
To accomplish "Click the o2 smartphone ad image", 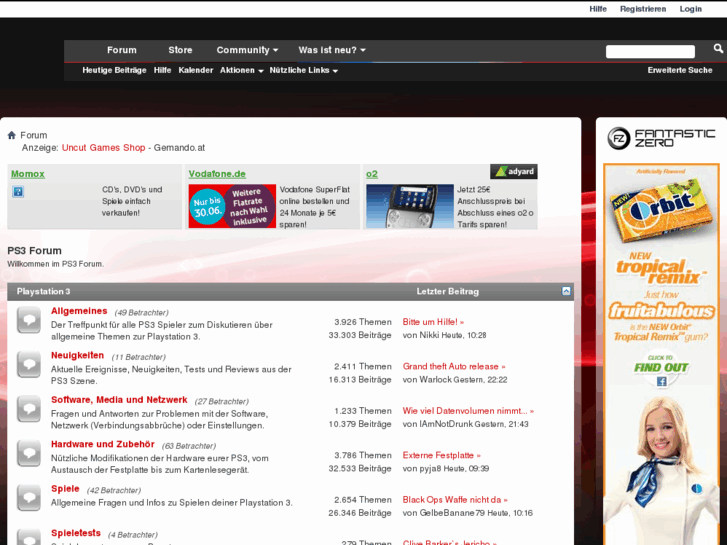I will [410, 206].
